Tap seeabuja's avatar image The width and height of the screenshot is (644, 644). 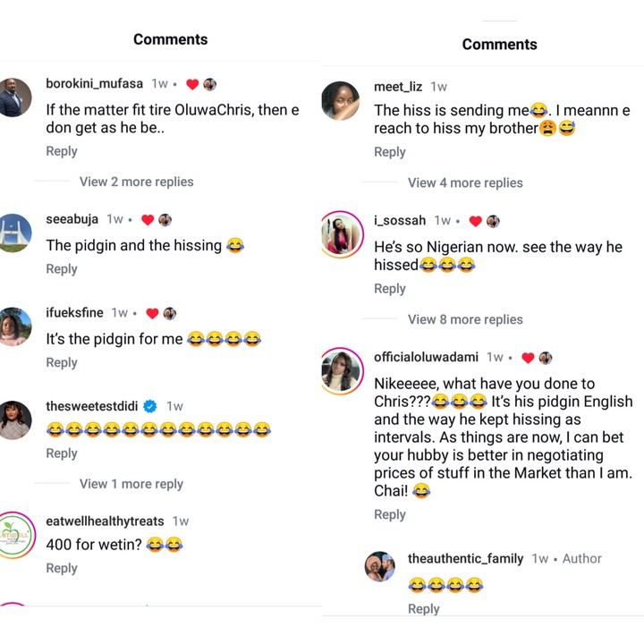15,233
